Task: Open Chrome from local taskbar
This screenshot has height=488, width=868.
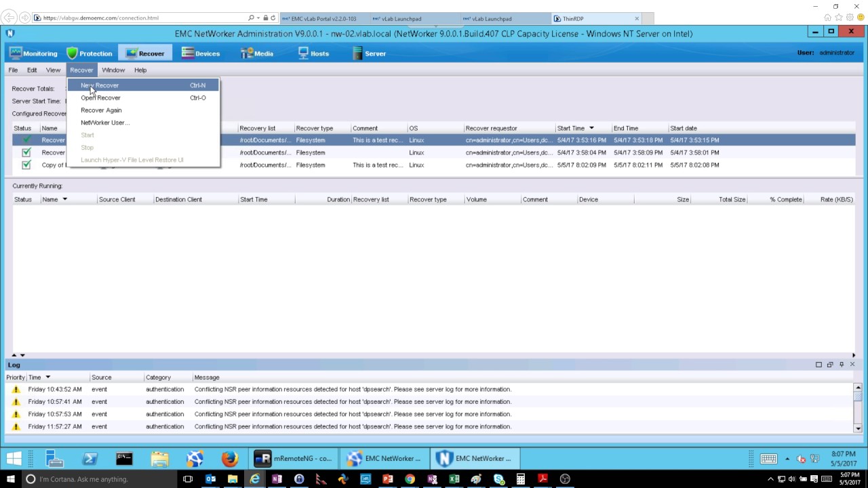Action: (410, 479)
